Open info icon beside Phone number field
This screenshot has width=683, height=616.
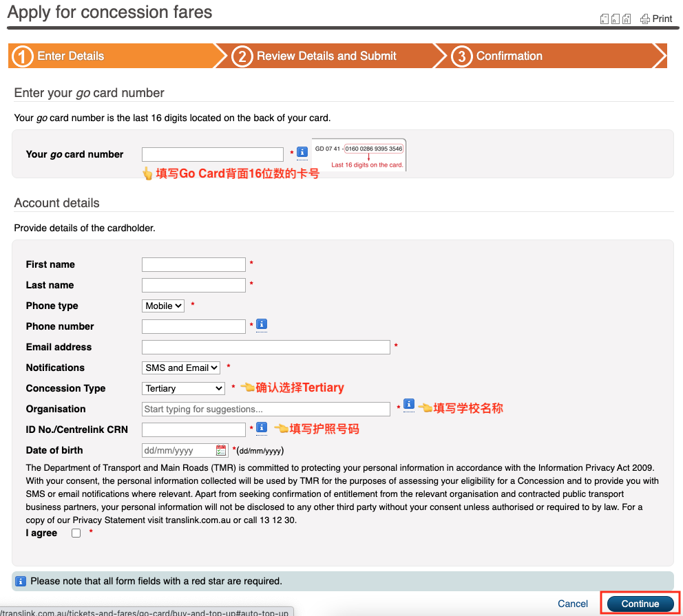262,324
